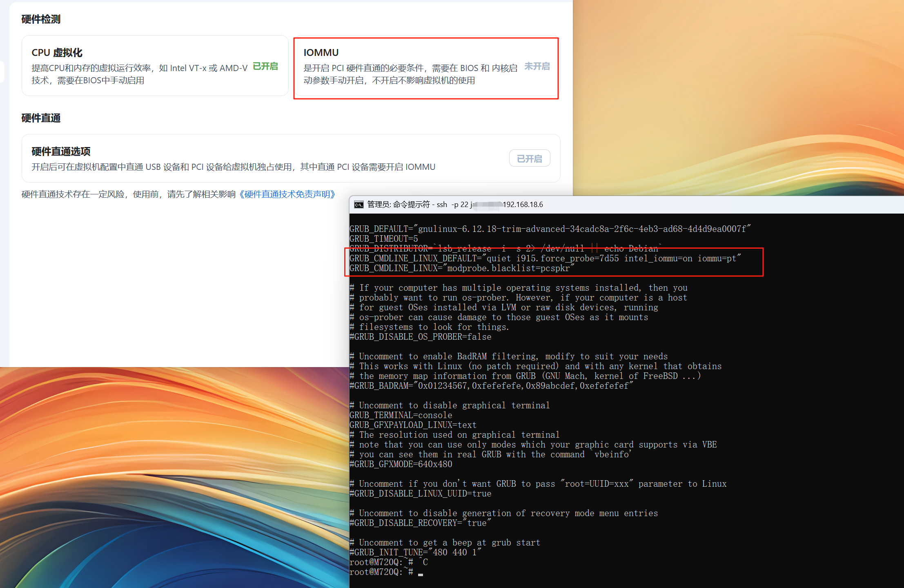
Task: Click the 硬件直通选项 heading
Action: pos(61,151)
